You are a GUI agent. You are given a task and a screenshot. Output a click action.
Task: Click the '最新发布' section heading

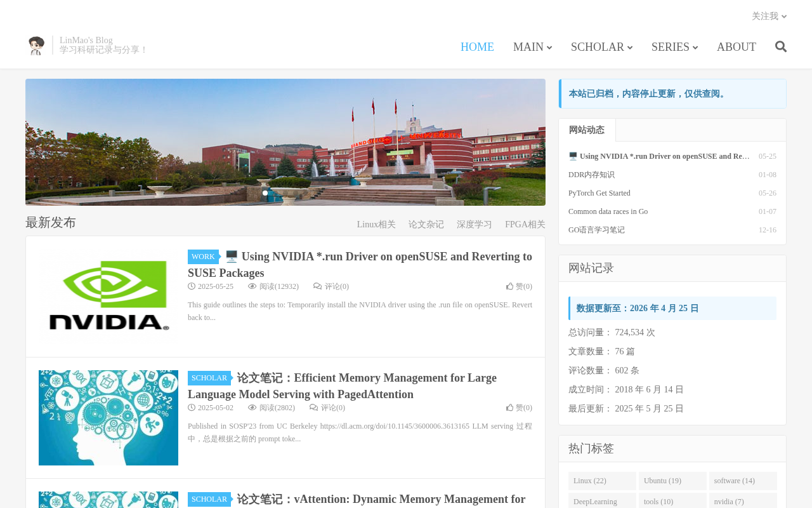[x=51, y=223]
